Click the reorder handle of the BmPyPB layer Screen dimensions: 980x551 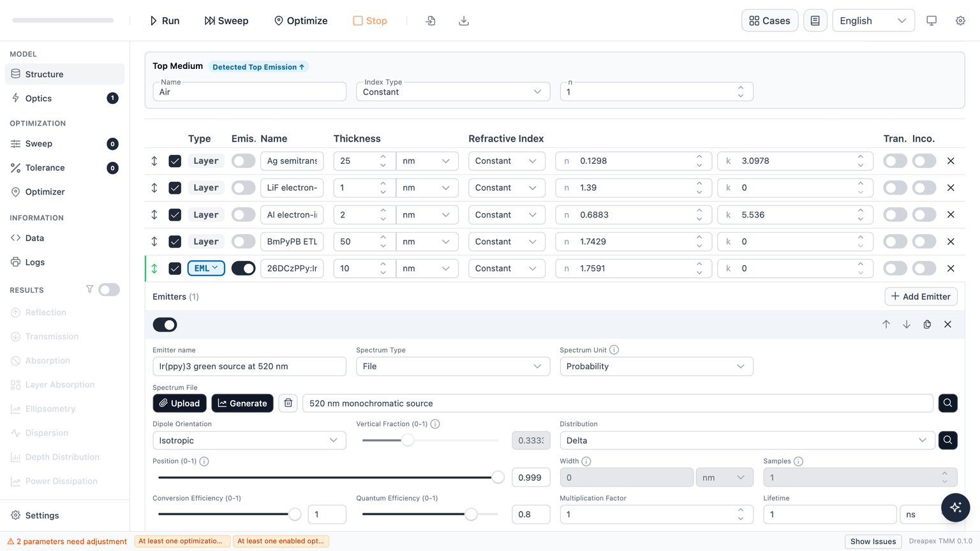click(154, 242)
